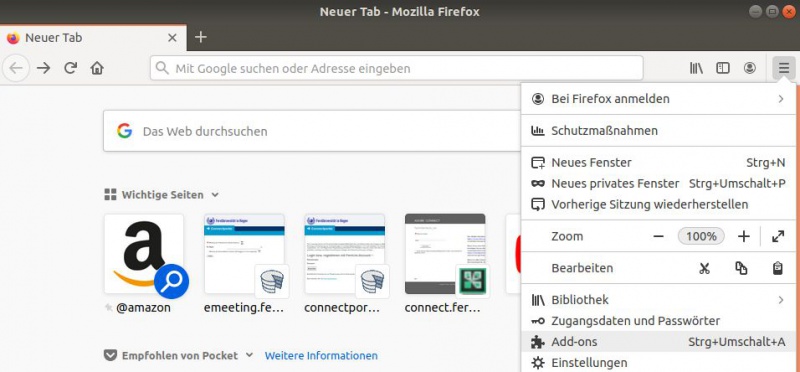
Task: Expand Wichtige Seiten section chevron
Action: click(215, 195)
